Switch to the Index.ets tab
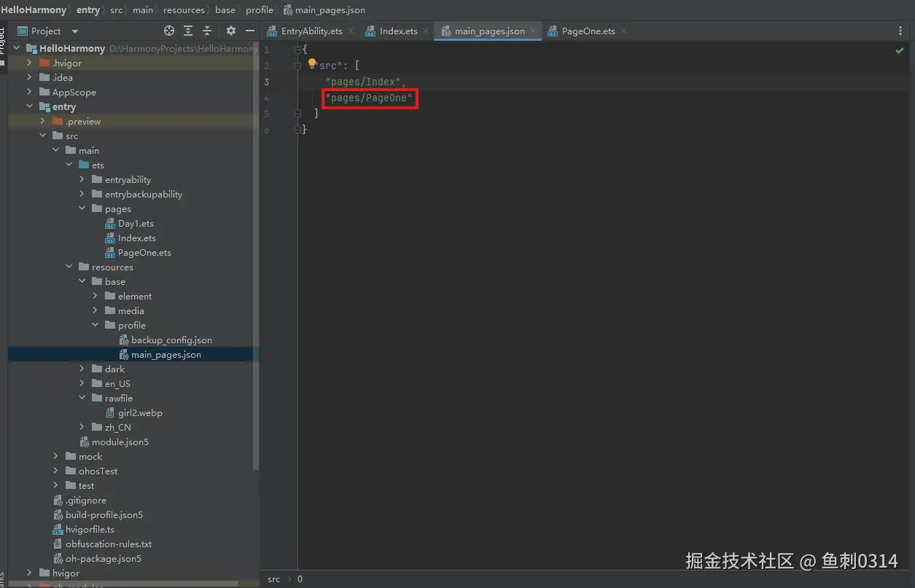915x588 pixels. click(x=398, y=31)
